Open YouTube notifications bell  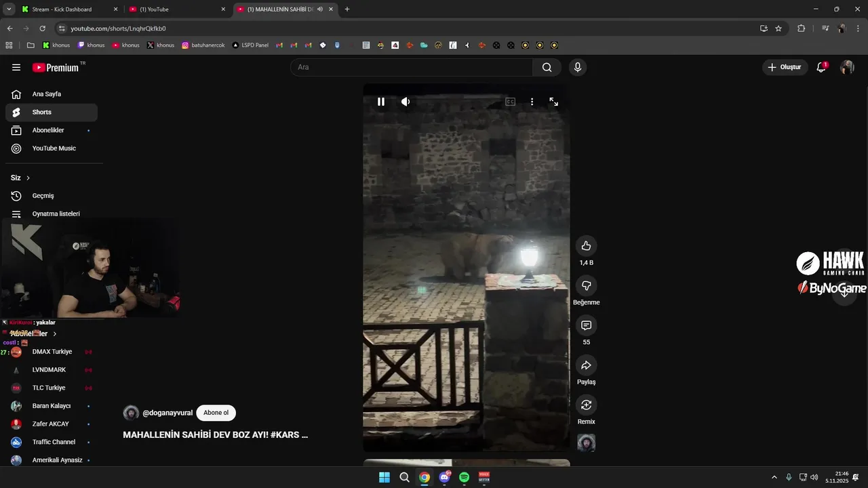tap(821, 67)
